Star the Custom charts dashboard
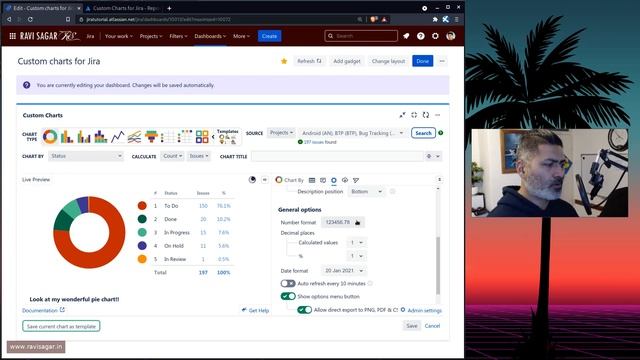 pyautogui.click(x=284, y=61)
